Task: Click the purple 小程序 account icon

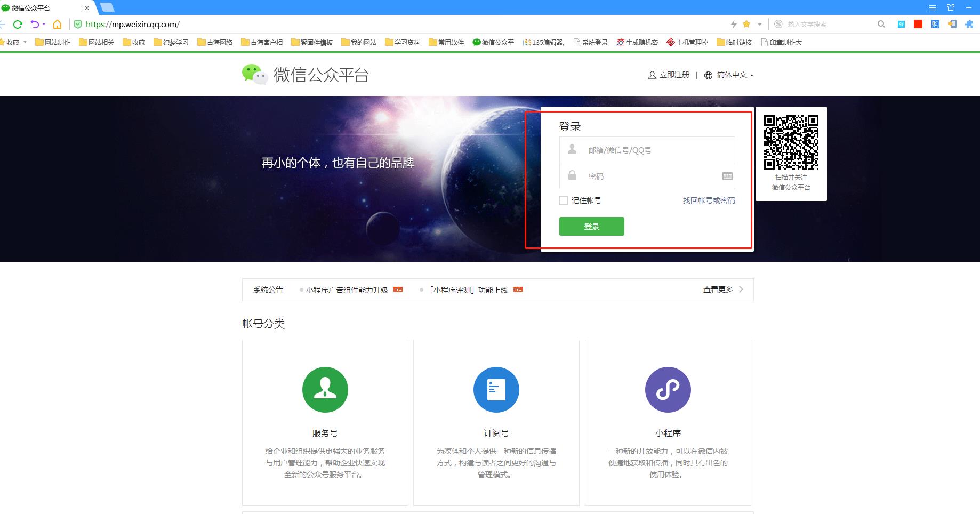Action: tap(668, 389)
